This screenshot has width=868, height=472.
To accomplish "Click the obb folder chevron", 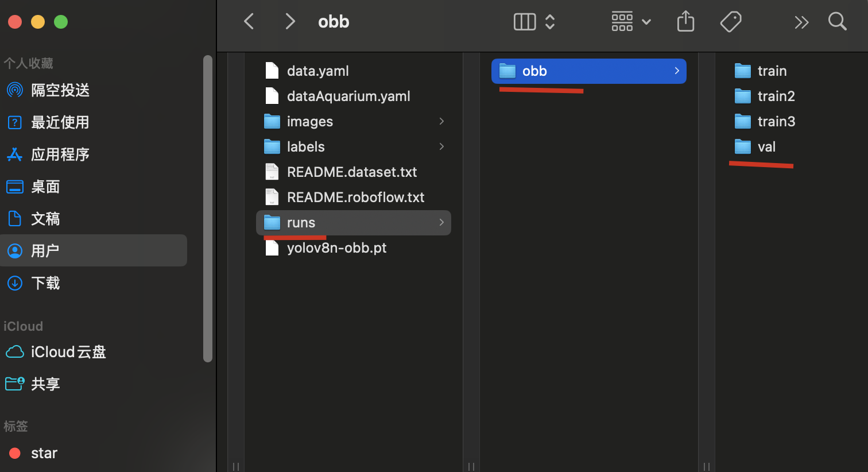I will click(x=677, y=71).
